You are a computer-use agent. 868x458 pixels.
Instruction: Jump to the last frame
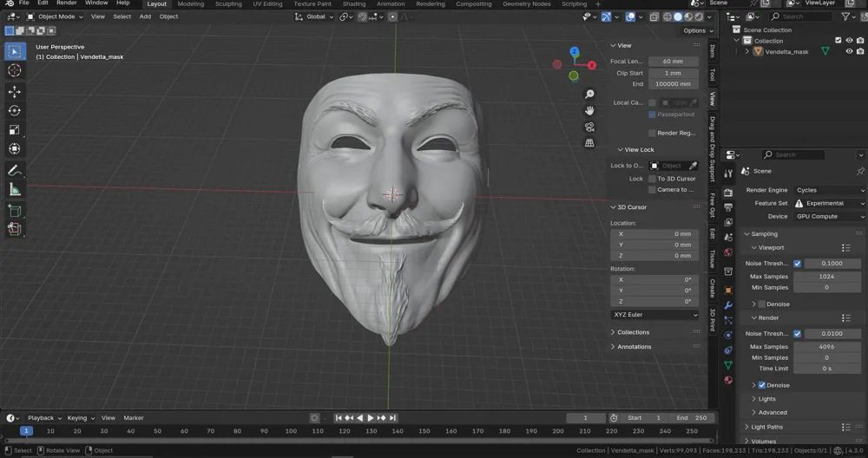(x=392, y=417)
